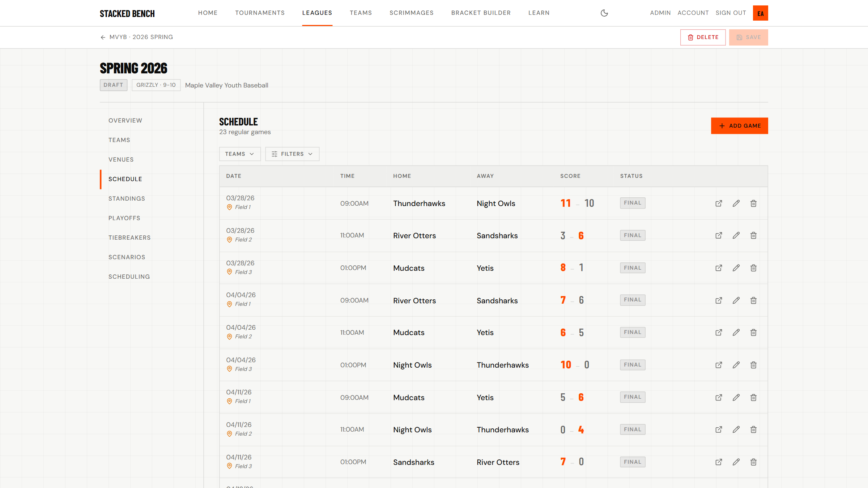Open the EA user avatar
This screenshot has height=488, width=868.
760,13
